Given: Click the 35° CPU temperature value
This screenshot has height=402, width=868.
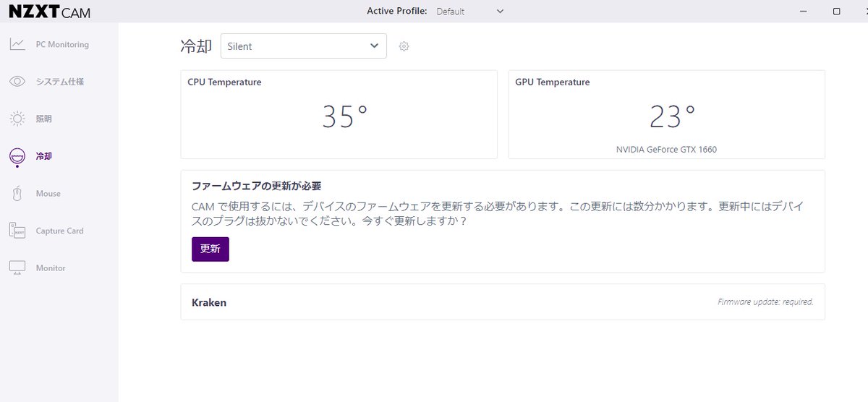Looking at the screenshot, I should pos(345,116).
